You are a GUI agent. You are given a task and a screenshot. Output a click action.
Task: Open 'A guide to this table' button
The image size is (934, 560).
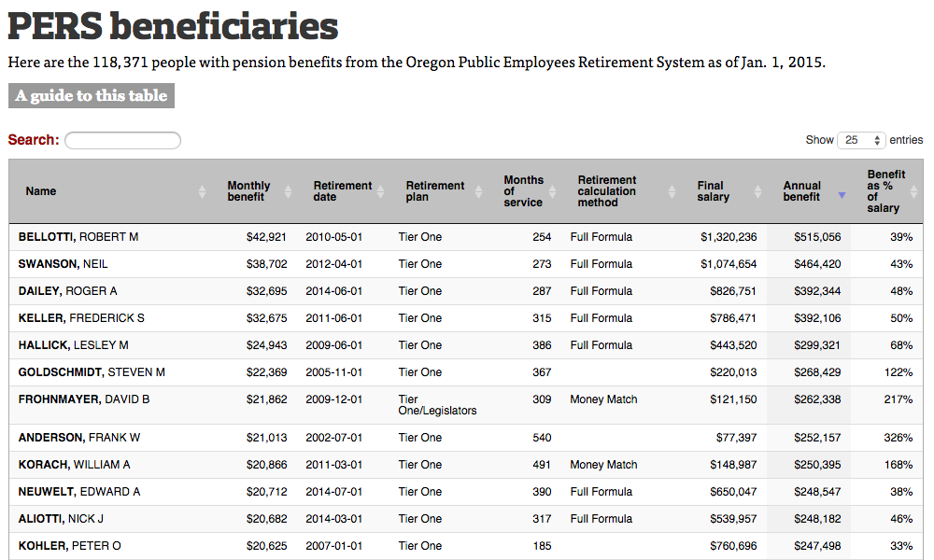point(92,95)
